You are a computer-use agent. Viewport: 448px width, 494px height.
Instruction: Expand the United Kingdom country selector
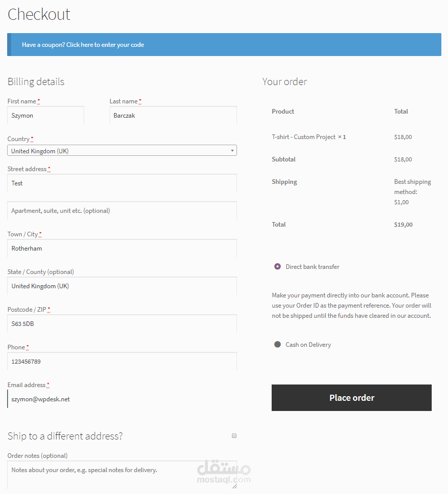coord(122,150)
